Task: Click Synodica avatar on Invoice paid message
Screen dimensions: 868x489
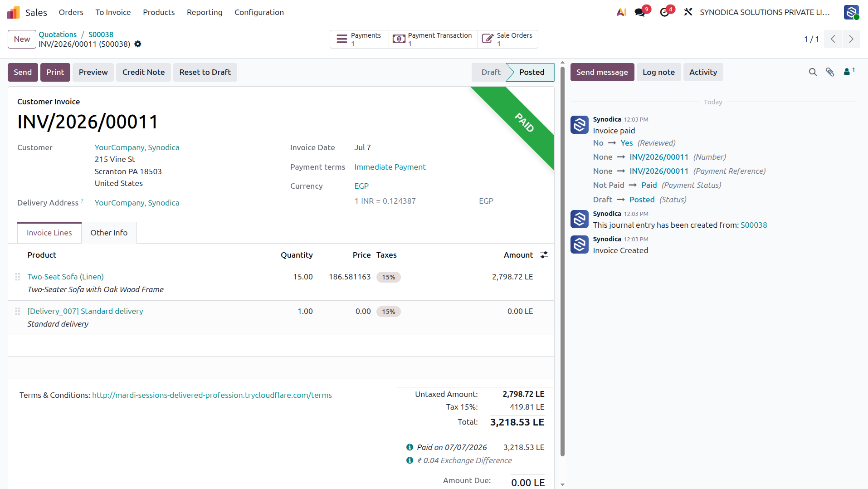Action: [580, 125]
